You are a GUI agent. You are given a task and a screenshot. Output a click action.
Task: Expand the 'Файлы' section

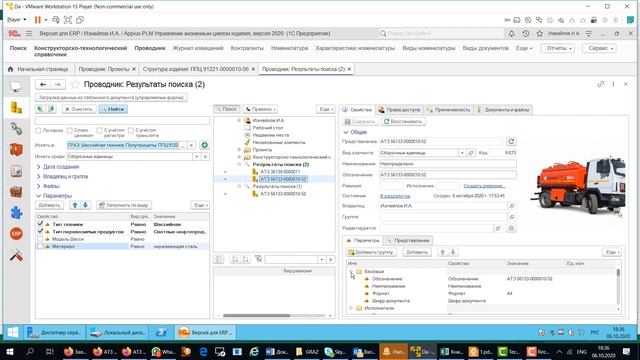click(x=38, y=186)
